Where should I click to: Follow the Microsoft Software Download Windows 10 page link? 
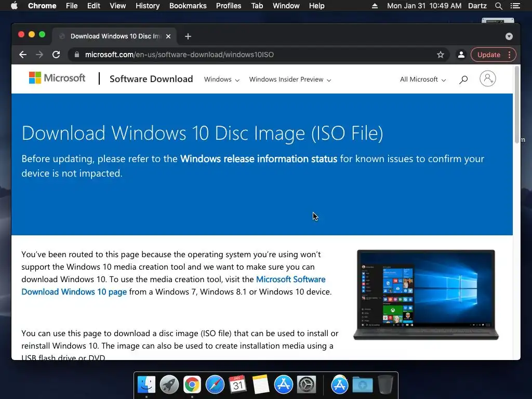click(174, 285)
